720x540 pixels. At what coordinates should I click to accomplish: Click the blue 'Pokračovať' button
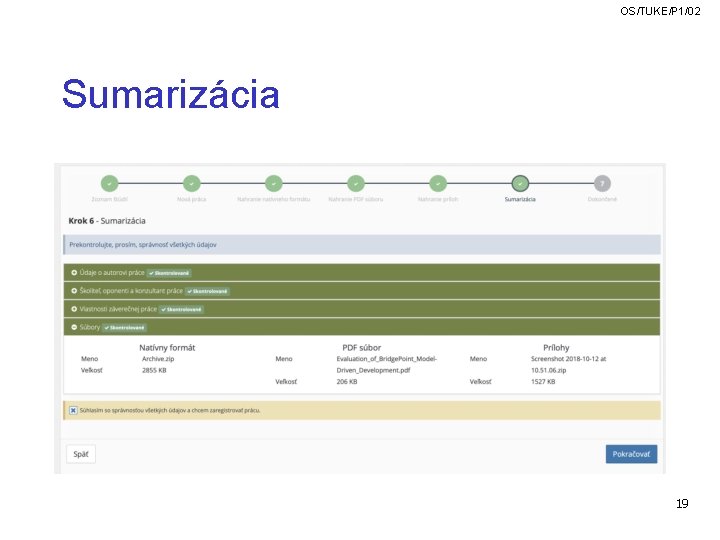pyautogui.click(x=631, y=454)
